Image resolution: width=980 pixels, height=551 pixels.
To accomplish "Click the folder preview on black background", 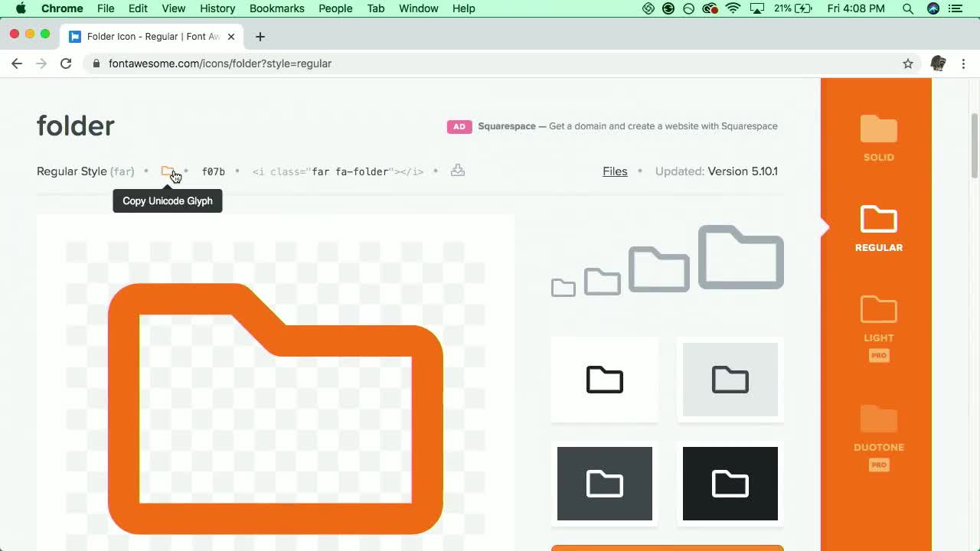I will coord(730,484).
